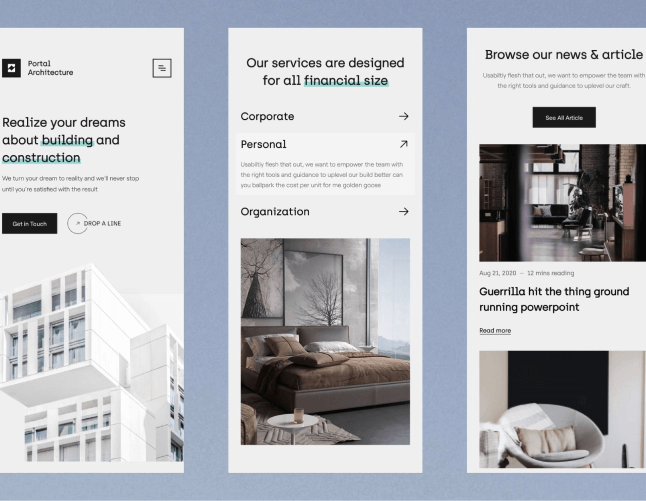Click the See All Article button
646x501 pixels.
pyautogui.click(x=564, y=117)
